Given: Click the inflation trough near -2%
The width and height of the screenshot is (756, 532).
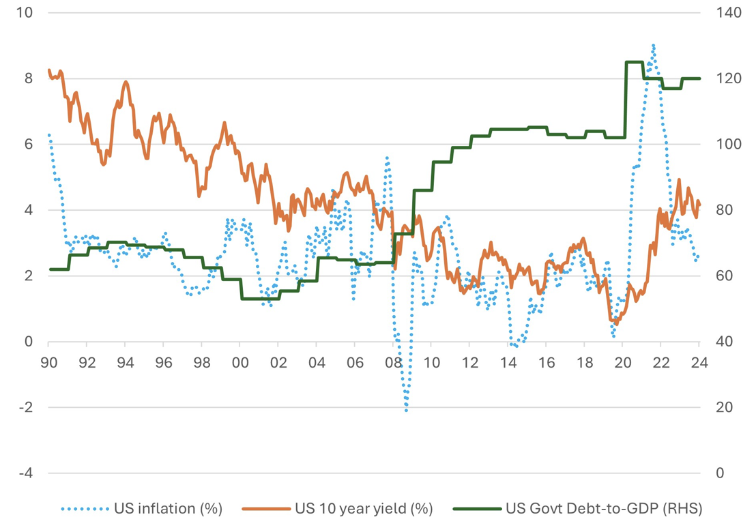Looking at the screenshot, I should [x=407, y=410].
